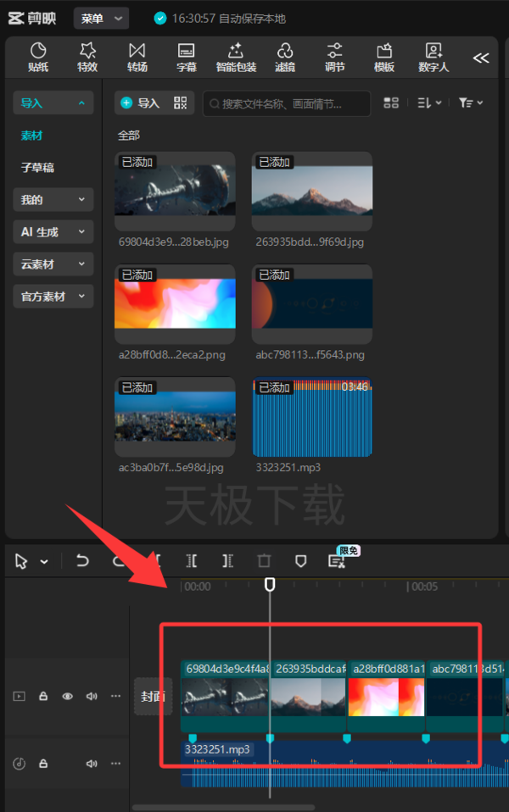Image resolution: width=509 pixels, height=812 pixels.
Task: Open the 贴纸 stickers panel
Action: tap(38, 58)
